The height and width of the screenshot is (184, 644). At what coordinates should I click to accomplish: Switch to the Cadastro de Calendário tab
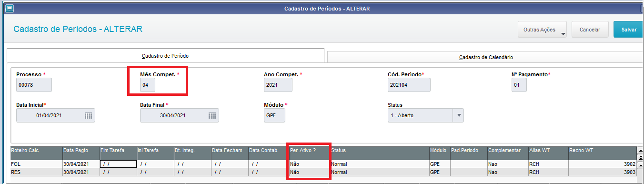click(x=485, y=57)
